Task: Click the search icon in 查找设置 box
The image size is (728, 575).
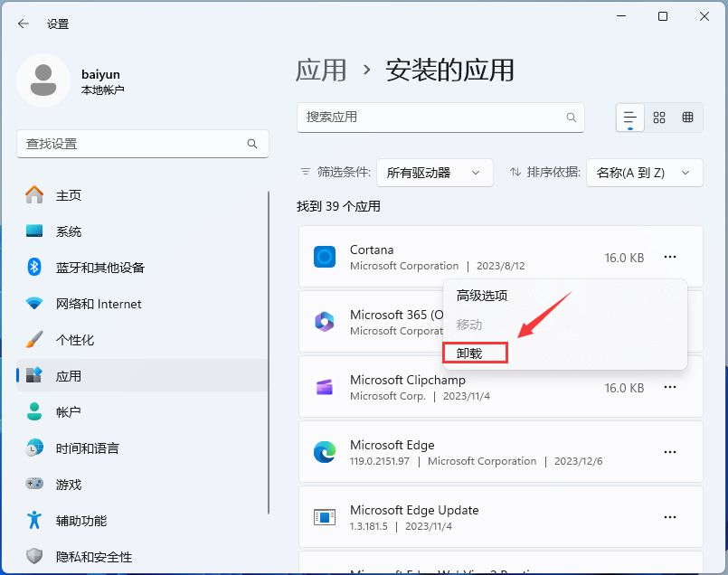Action: pyautogui.click(x=252, y=144)
